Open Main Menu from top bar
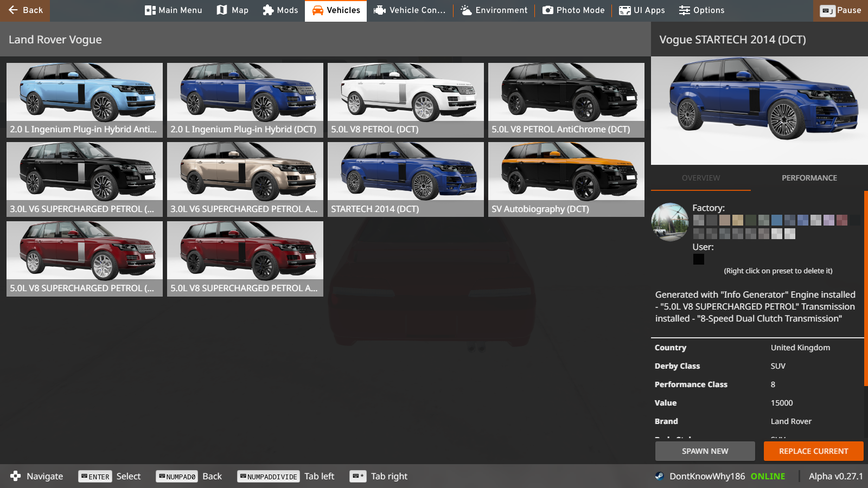The height and width of the screenshot is (488, 868). point(174,10)
